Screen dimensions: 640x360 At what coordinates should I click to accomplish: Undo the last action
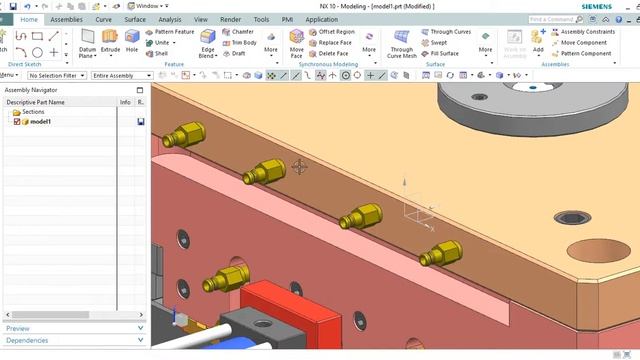point(27,6)
